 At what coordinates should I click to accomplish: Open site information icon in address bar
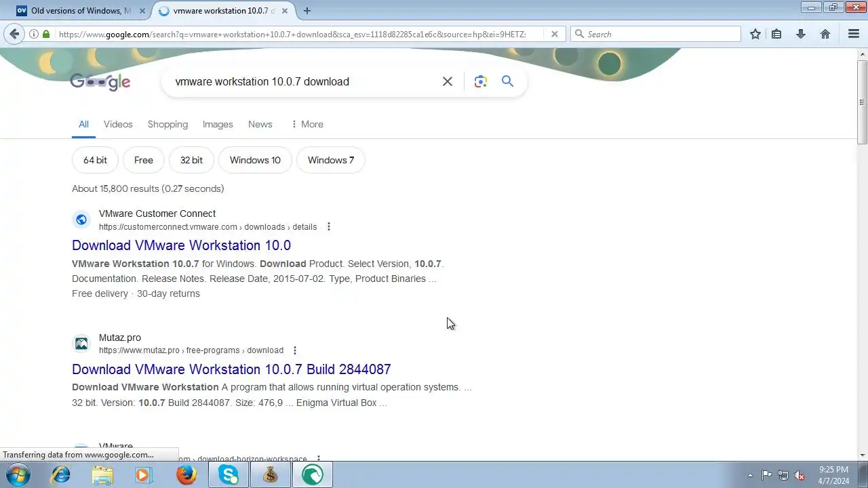34,34
